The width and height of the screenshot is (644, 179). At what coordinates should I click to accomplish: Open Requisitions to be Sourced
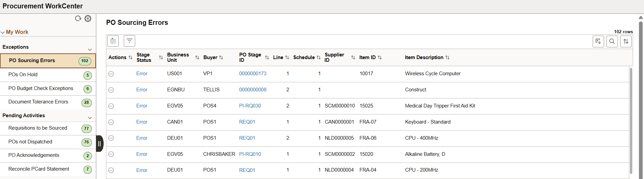tap(48, 128)
